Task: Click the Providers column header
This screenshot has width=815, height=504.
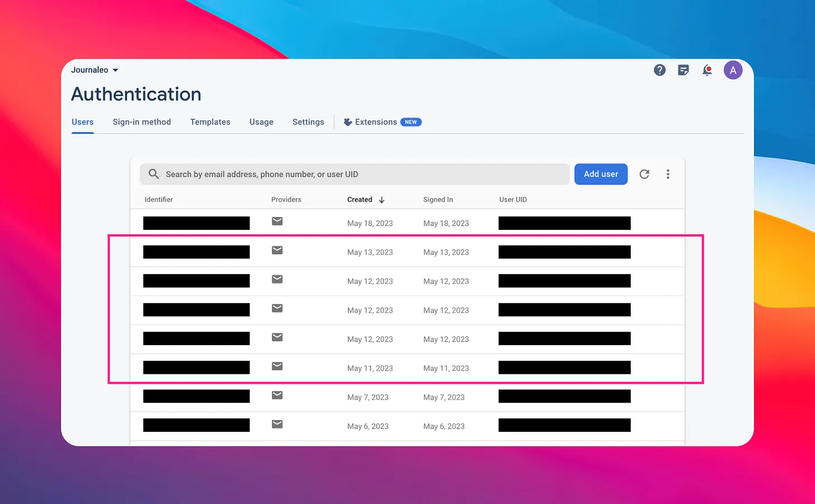Action: [x=286, y=200]
